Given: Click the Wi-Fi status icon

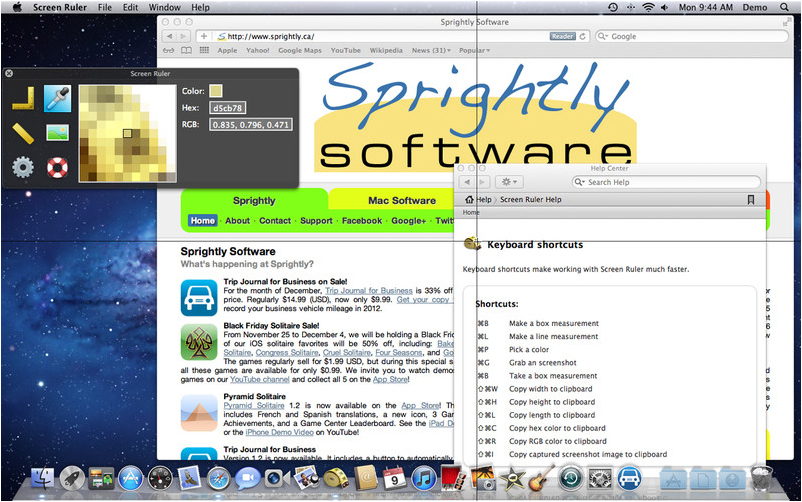Looking at the screenshot, I should (x=648, y=7).
